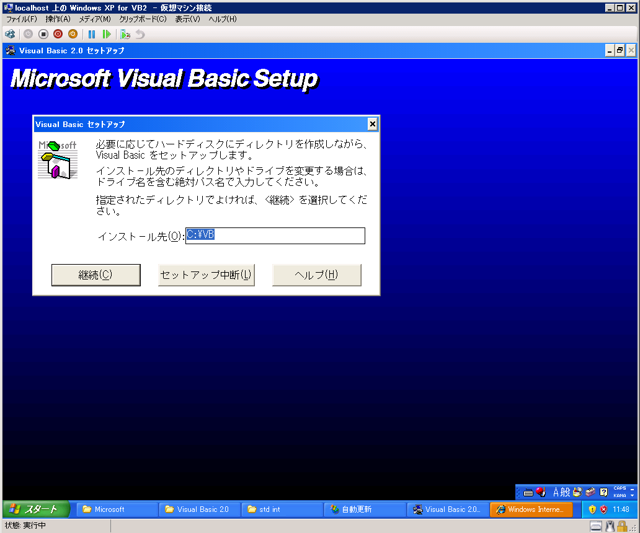The width and height of the screenshot is (640, 533).
Task: Switch to Visual Basic 2.0 folder taskbar item
Action: coord(200,509)
